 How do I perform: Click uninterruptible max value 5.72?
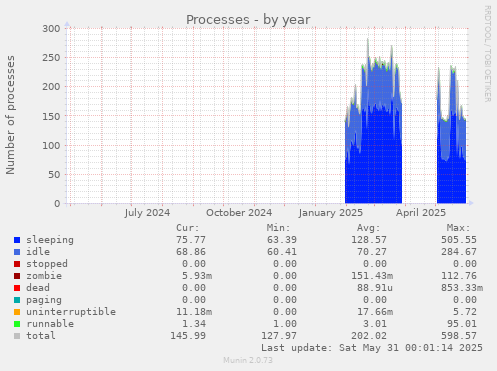pyautogui.click(x=465, y=312)
